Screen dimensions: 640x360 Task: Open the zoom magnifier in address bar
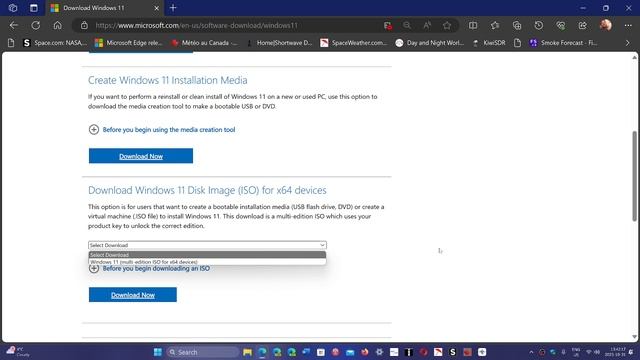click(x=407, y=25)
